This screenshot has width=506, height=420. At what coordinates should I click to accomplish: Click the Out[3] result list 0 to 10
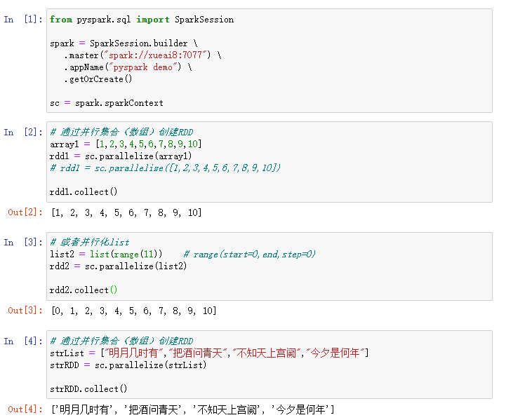point(134,311)
